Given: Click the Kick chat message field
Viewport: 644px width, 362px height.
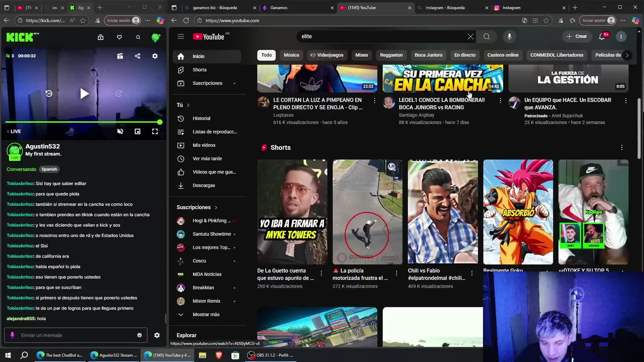Looking at the screenshot, I should (75, 335).
